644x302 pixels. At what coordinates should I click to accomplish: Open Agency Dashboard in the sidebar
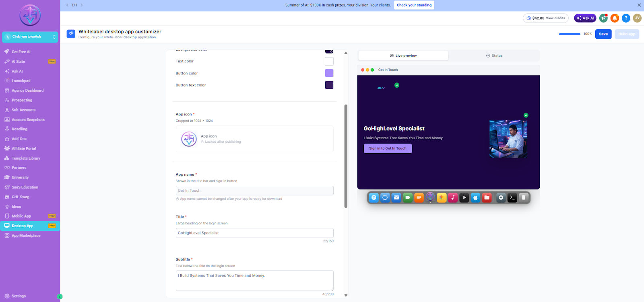click(x=30, y=90)
